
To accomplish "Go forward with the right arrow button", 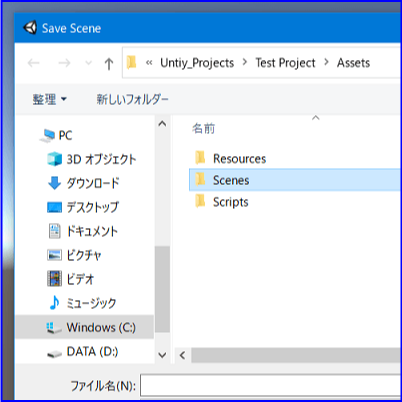I will (x=64, y=63).
